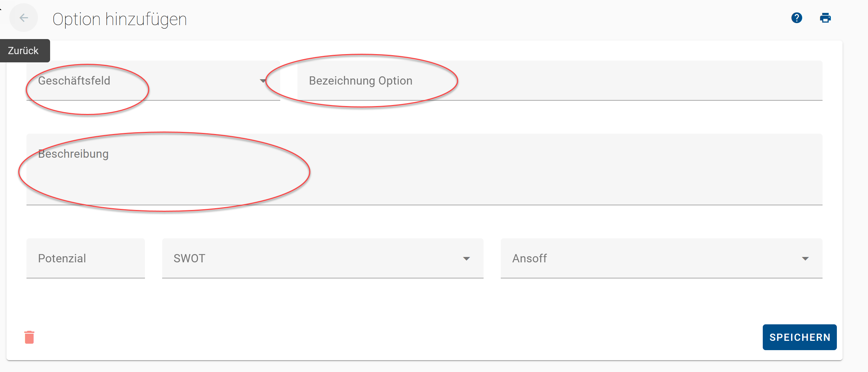Image resolution: width=868 pixels, height=372 pixels.
Task: Print the page using the printer icon
Action: tap(825, 18)
